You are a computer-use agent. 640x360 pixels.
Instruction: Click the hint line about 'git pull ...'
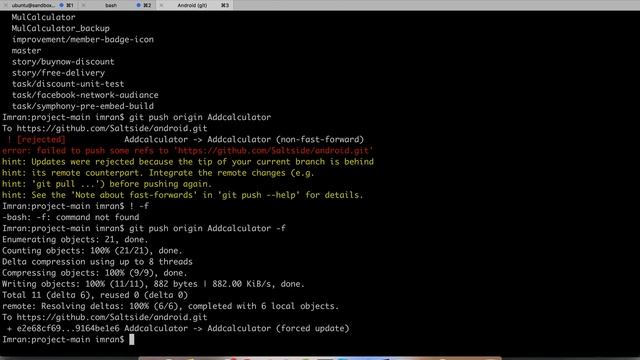[107, 184]
